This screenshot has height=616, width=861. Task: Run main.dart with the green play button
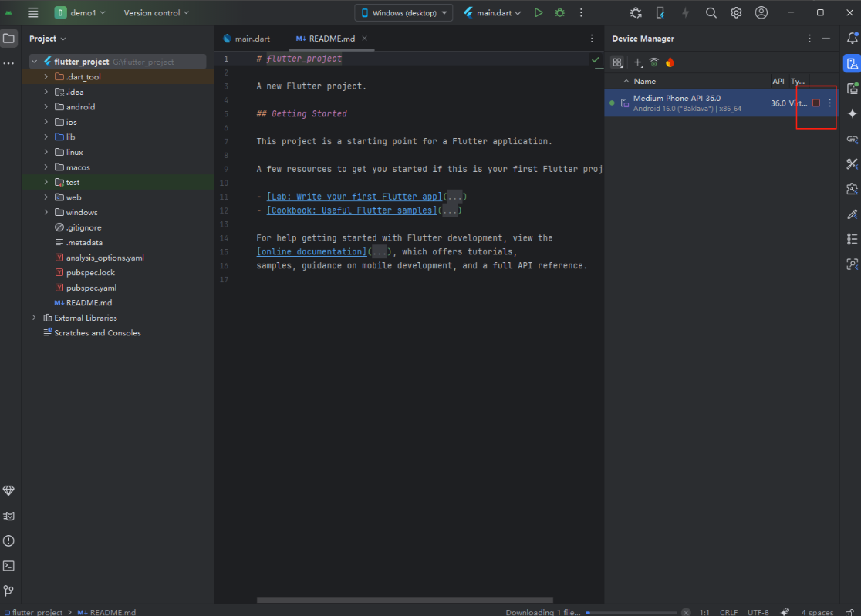[539, 12]
